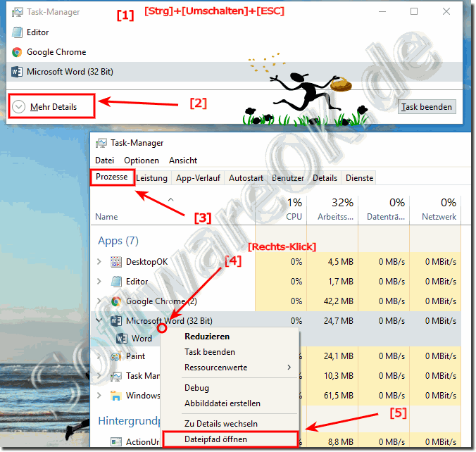Click the Editor icon in Apps list
Screen dimensions: 476x452
116,282
